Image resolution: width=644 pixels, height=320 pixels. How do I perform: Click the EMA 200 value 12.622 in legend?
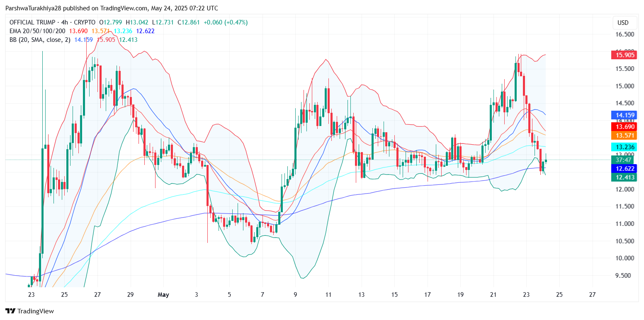145,31
